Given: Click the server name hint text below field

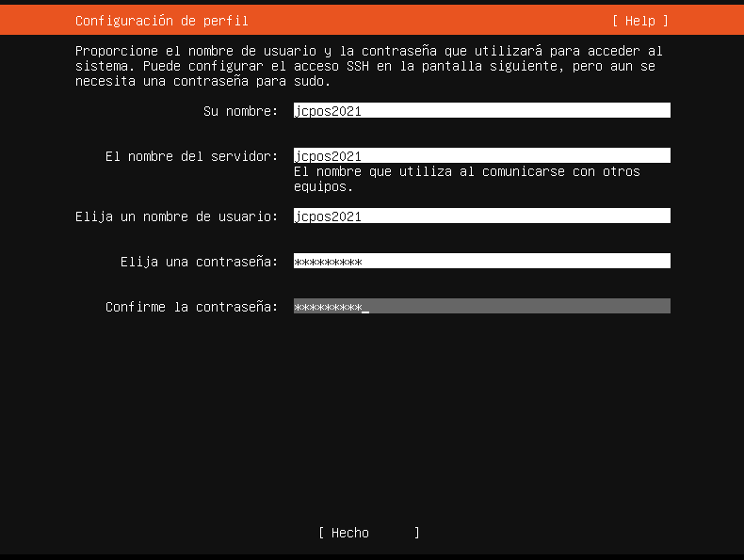Looking at the screenshot, I should coord(466,179).
